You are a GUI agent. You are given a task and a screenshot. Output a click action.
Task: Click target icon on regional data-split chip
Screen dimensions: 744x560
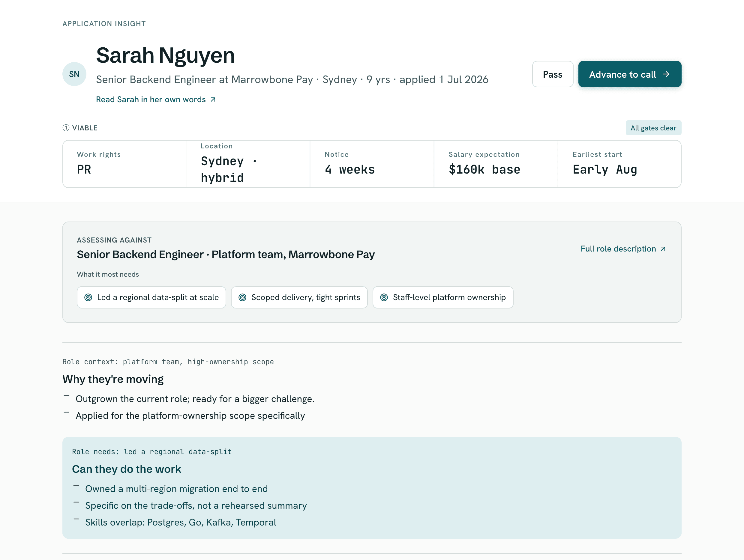88,297
